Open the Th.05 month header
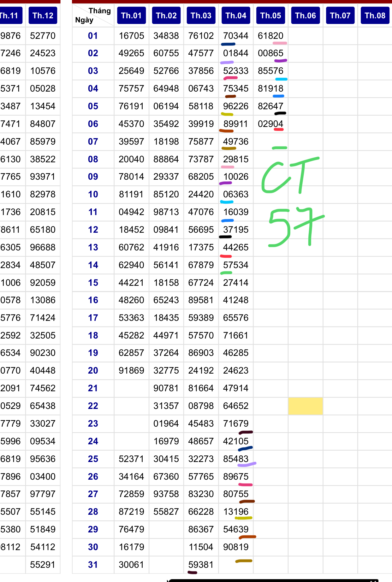392x582 pixels. coord(270,15)
